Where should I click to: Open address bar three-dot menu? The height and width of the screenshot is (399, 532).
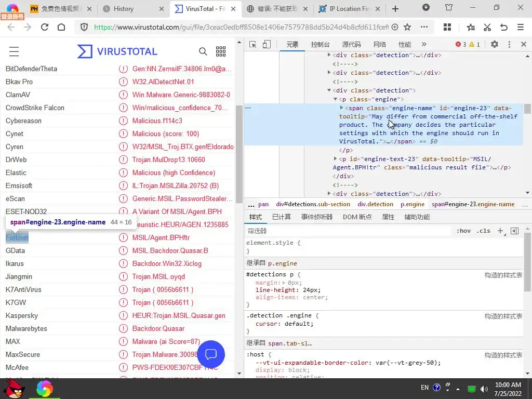click(x=424, y=27)
